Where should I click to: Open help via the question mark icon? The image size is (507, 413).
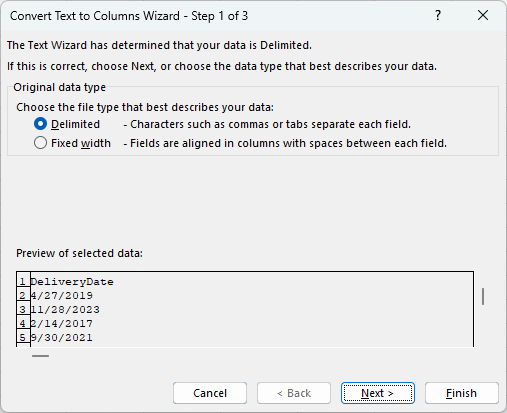pos(438,15)
